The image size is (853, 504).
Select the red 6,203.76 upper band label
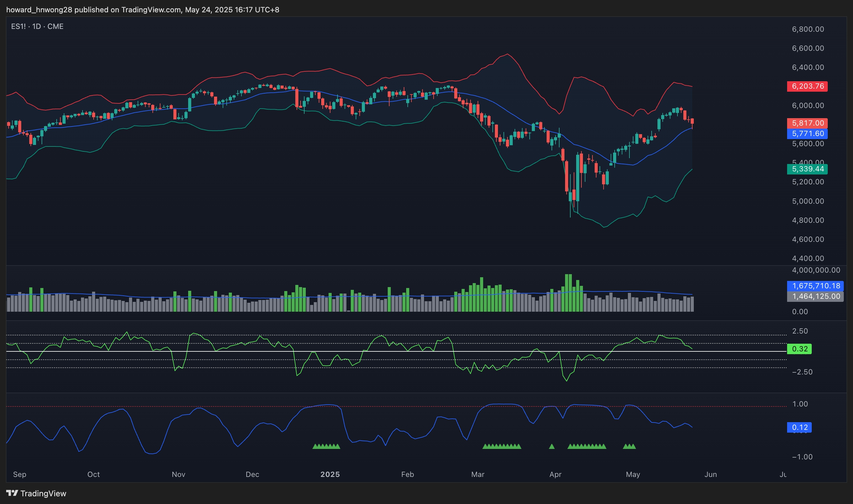(807, 86)
